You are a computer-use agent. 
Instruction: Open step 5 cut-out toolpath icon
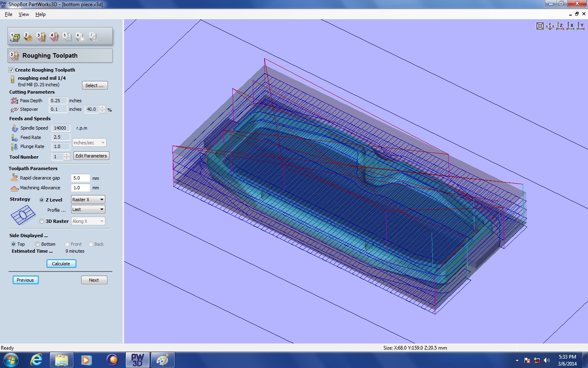point(67,37)
